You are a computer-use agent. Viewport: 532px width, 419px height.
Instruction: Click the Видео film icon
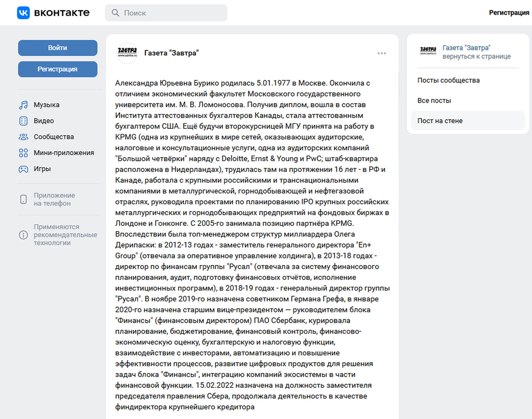pos(23,121)
